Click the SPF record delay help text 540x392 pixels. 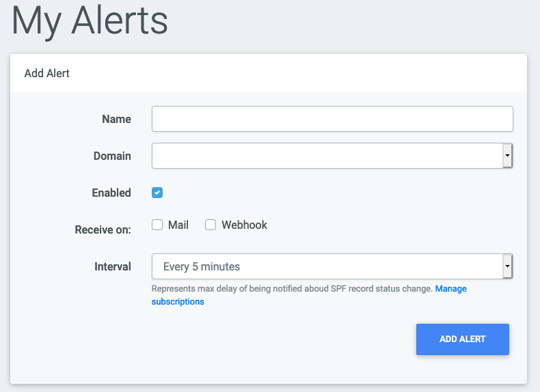[292, 289]
